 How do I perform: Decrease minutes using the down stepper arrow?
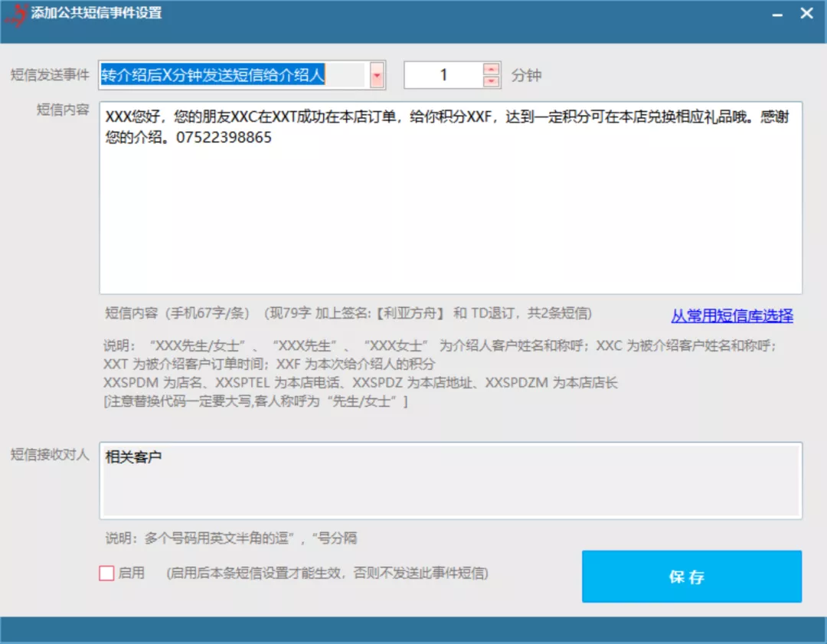click(490, 80)
